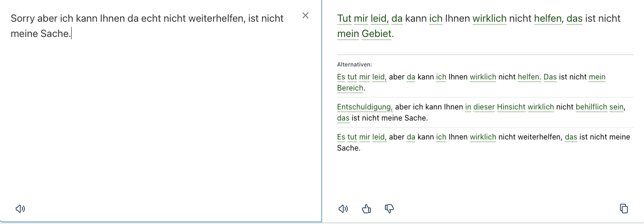644x224 pixels.
Task: Clear the source text with X
Action: tap(305, 15)
